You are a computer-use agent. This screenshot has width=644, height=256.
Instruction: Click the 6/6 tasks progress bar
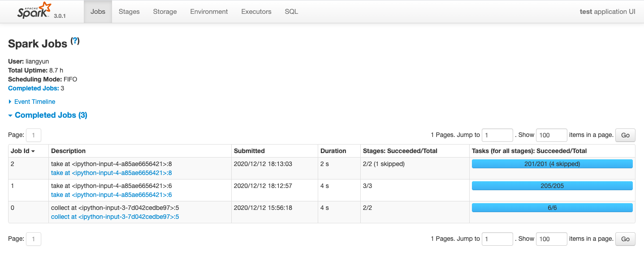pyautogui.click(x=552, y=208)
